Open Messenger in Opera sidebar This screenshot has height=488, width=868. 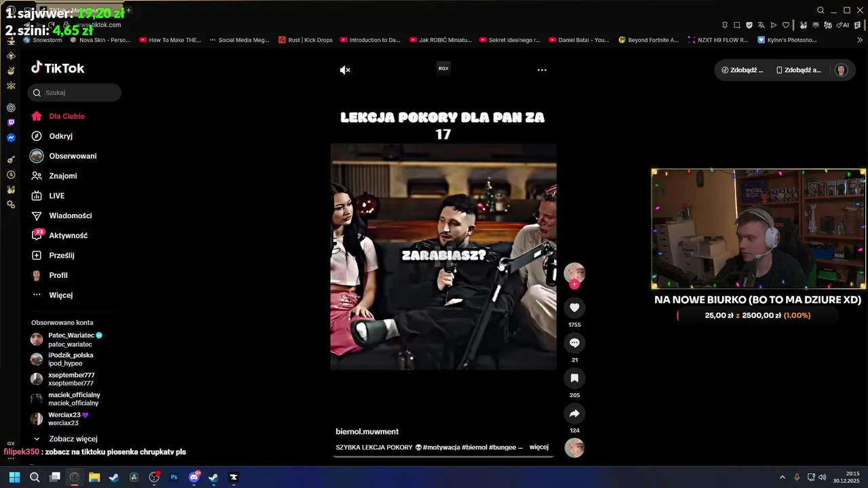point(11,138)
